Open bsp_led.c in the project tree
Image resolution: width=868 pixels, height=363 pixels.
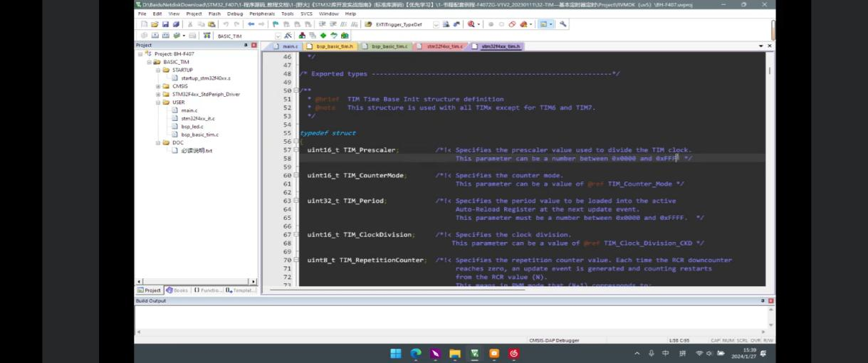click(x=192, y=127)
